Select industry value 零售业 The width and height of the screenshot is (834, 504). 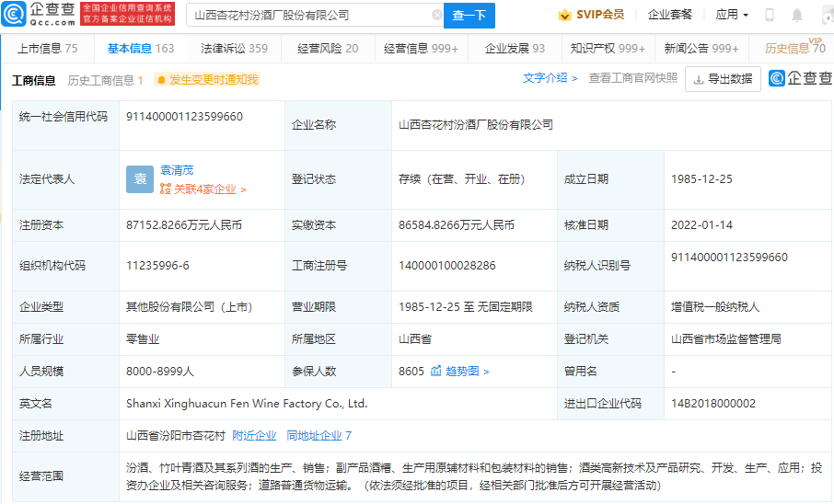143,339
